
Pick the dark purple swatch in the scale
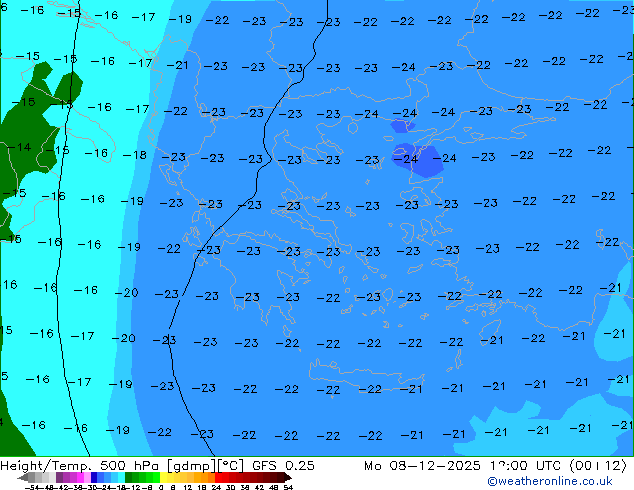pos(59,478)
